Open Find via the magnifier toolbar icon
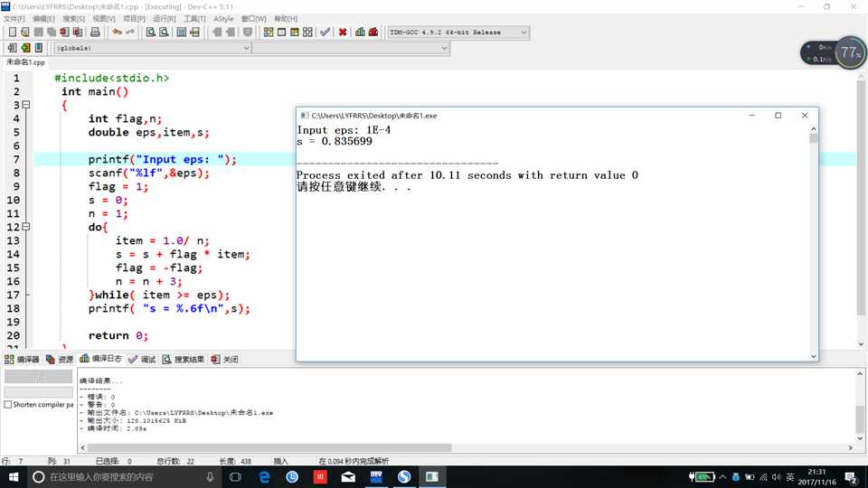Image resolution: width=868 pixels, height=488 pixels. click(x=151, y=33)
